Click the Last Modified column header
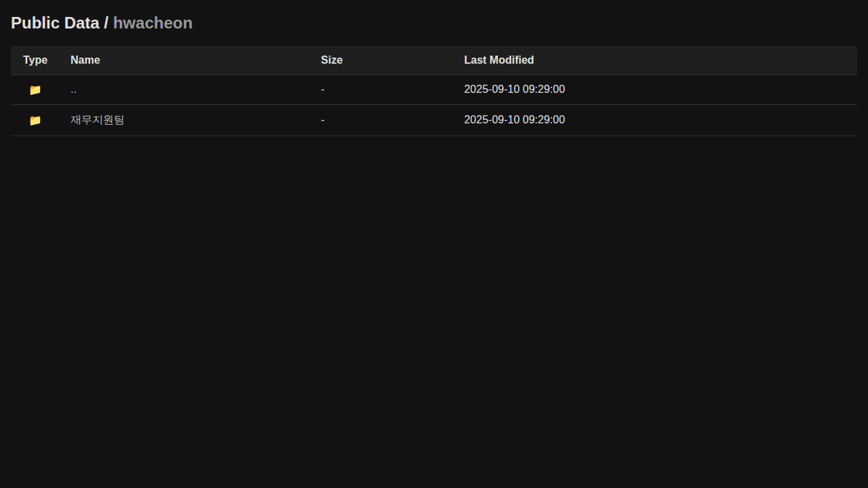This screenshot has width=868, height=488. pos(499,60)
